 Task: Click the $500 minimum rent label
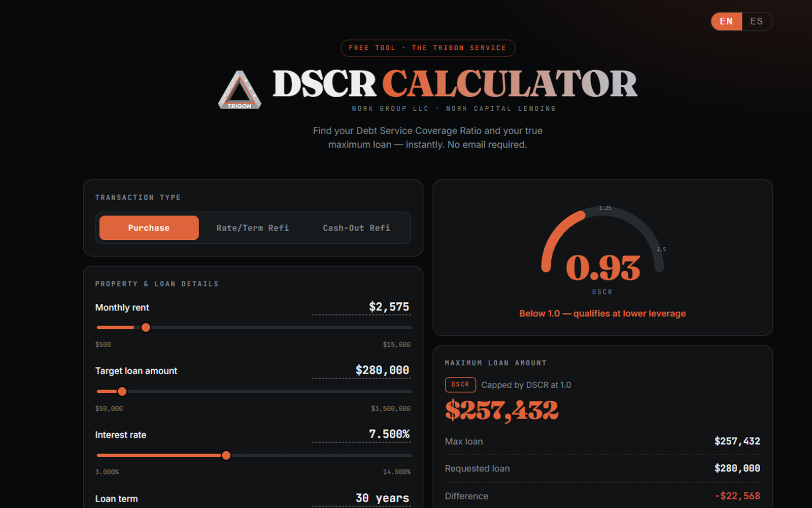[103, 344]
